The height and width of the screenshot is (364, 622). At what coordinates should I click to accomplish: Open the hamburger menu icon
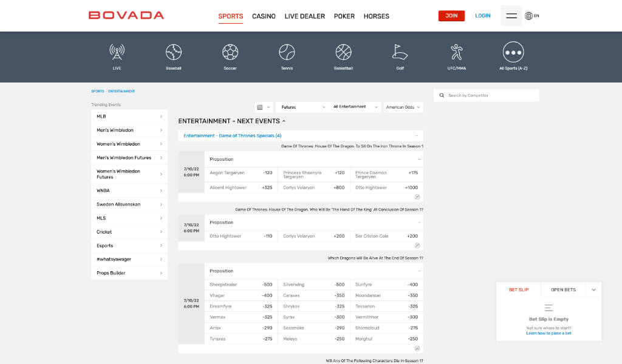tap(511, 16)
